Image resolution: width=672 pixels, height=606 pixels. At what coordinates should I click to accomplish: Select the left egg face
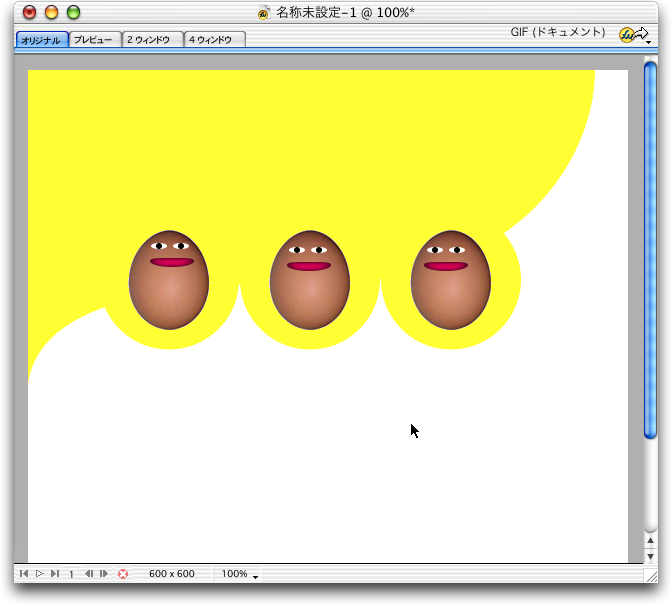(169, 280)
